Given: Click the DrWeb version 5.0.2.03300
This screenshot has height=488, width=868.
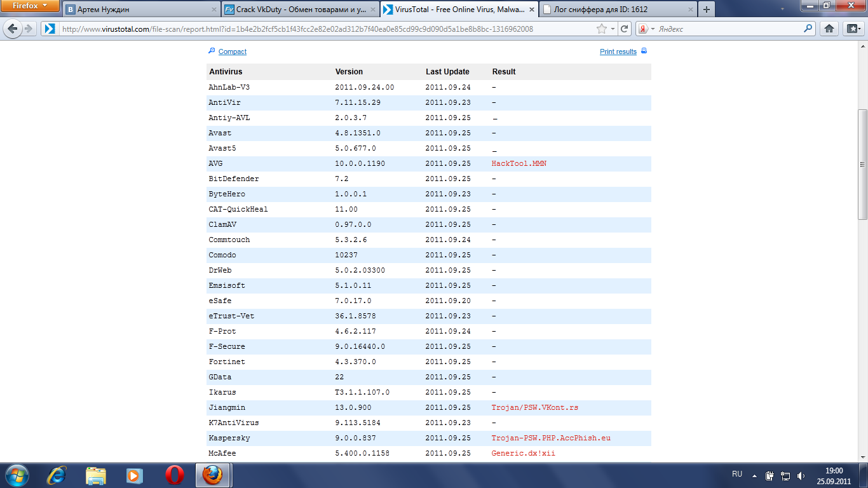Looking at the screenshot, I should [x=360, y=270].
